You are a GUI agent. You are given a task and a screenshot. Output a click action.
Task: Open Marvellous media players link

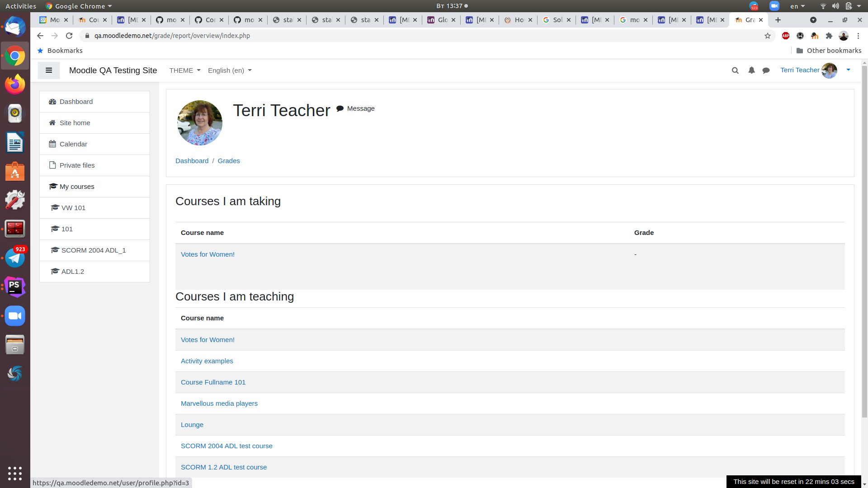pyautogui.click(x=219, y=404)
